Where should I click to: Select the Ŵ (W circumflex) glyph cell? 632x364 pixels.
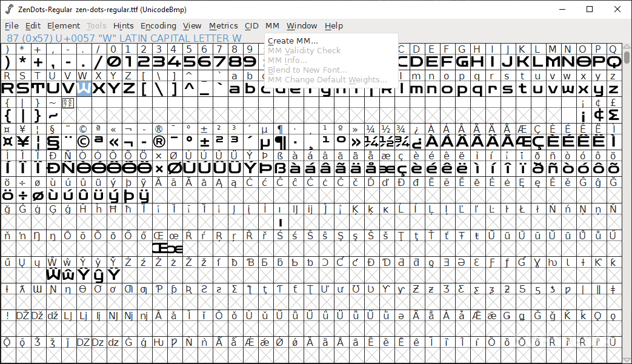(53, 275)
